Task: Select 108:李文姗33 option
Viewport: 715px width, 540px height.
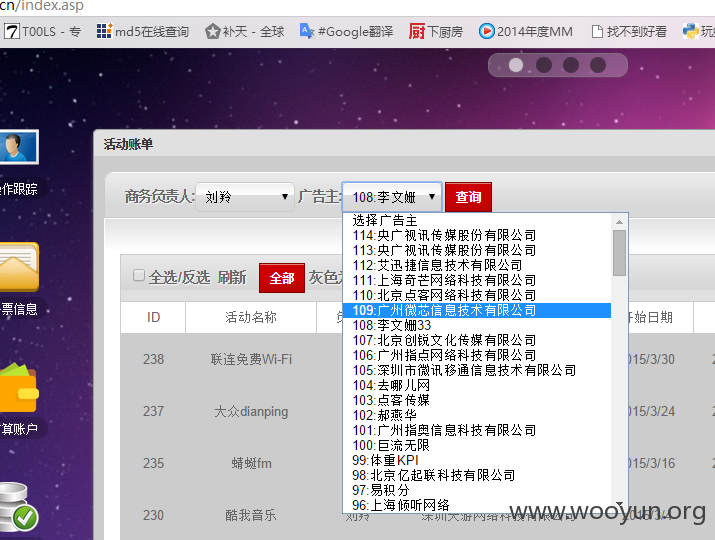Action: [x=477, y=325]
